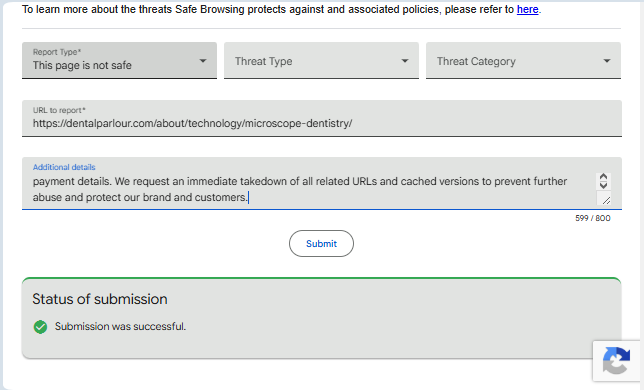Click the Additional details field label
The image size is (644, 390).
[x=64, y=167]
